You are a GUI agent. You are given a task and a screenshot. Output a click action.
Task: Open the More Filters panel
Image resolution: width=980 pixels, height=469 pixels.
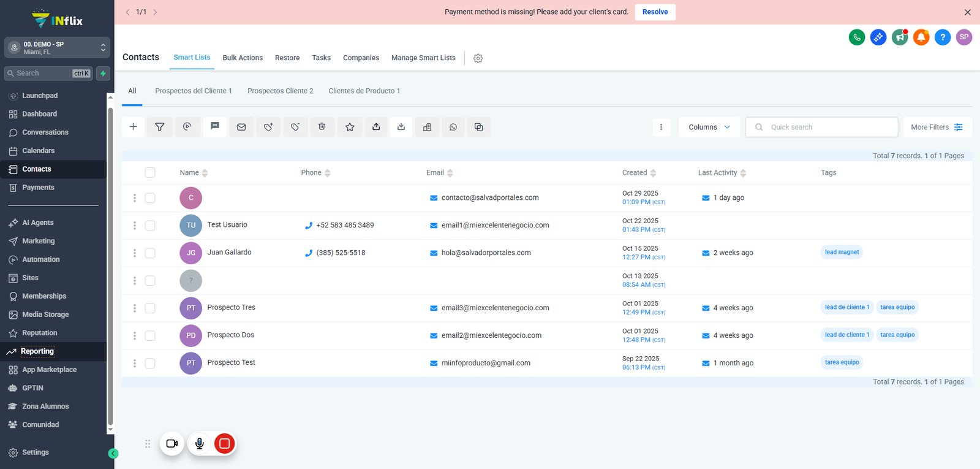pos(937,127)
